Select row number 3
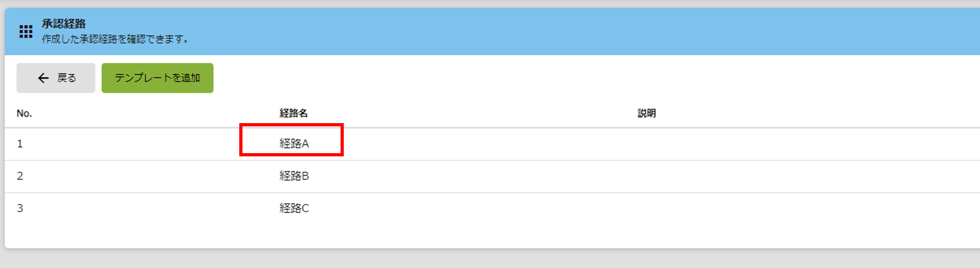The height and width of the screenshot is (268, 980). (x=20, y=209)
